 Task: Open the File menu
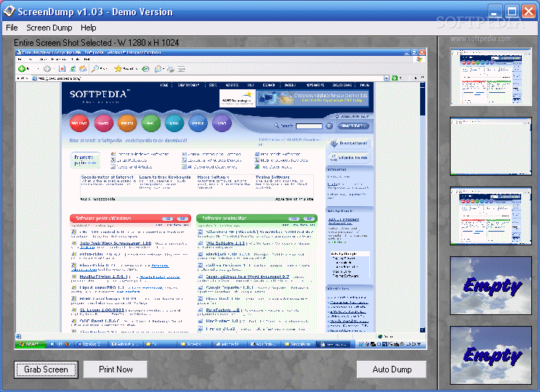click(x=12, y=28)
